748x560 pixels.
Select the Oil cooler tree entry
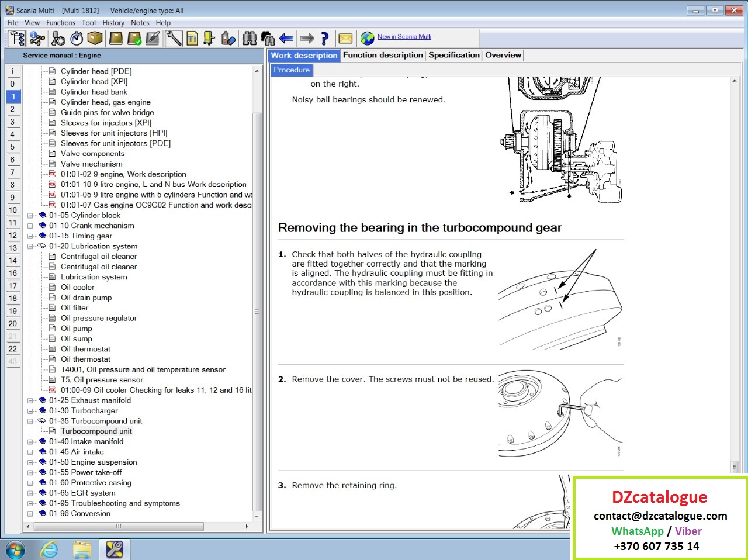pyautogui.click(x=78, y=287)
